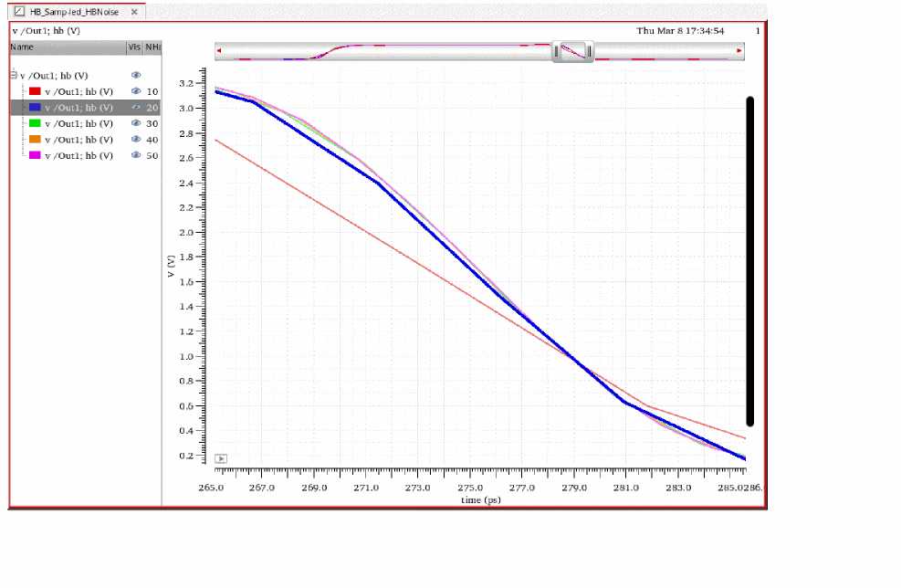The width and height of the screenshot is (901, 588).
Task: Select the green trace row labeled 30
Action: click(x=86, y=123)
